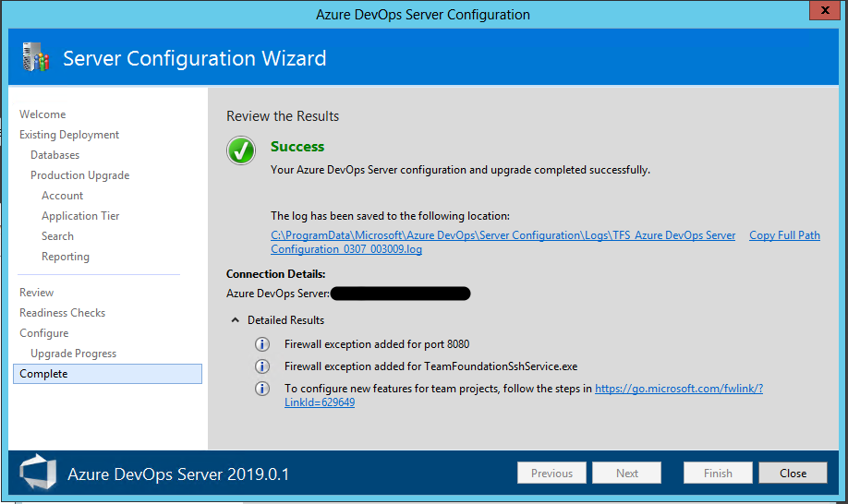Select the Upgrade Progress step
The height and width of the screenshot is (504, 848).
tap(73, 354)
